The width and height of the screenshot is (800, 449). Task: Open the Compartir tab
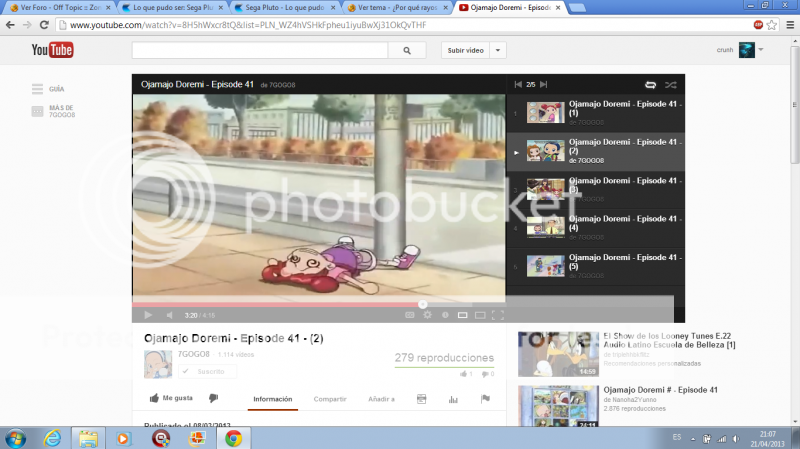[330, 399]
